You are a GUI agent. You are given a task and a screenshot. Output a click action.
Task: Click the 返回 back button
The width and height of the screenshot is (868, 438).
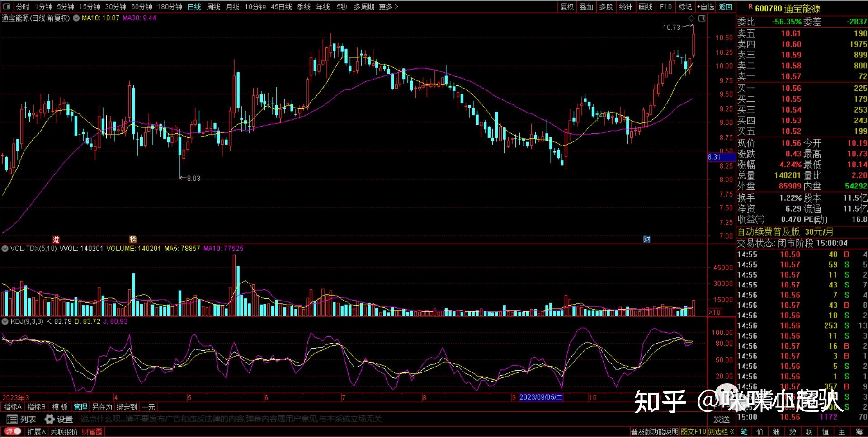pyautogui.click(x=726, y=7)
